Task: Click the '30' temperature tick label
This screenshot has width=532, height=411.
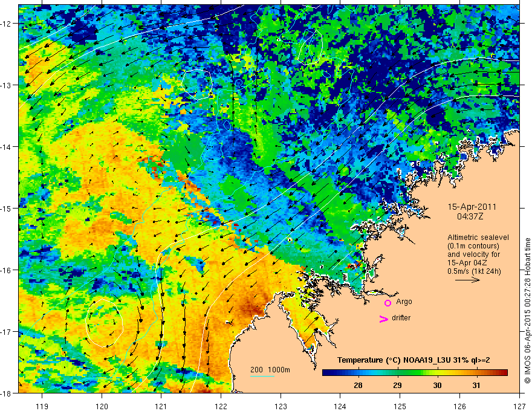Action: 437,385
